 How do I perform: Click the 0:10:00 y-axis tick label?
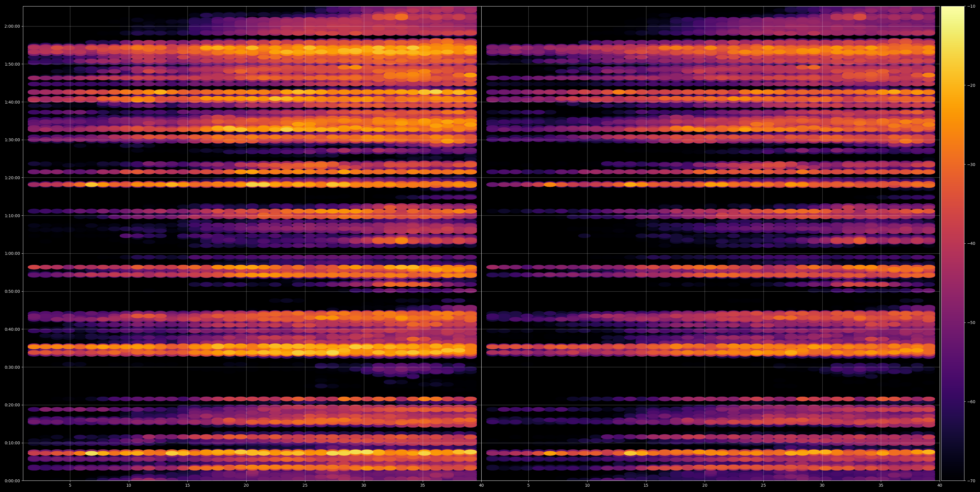[x=13, y=443]
